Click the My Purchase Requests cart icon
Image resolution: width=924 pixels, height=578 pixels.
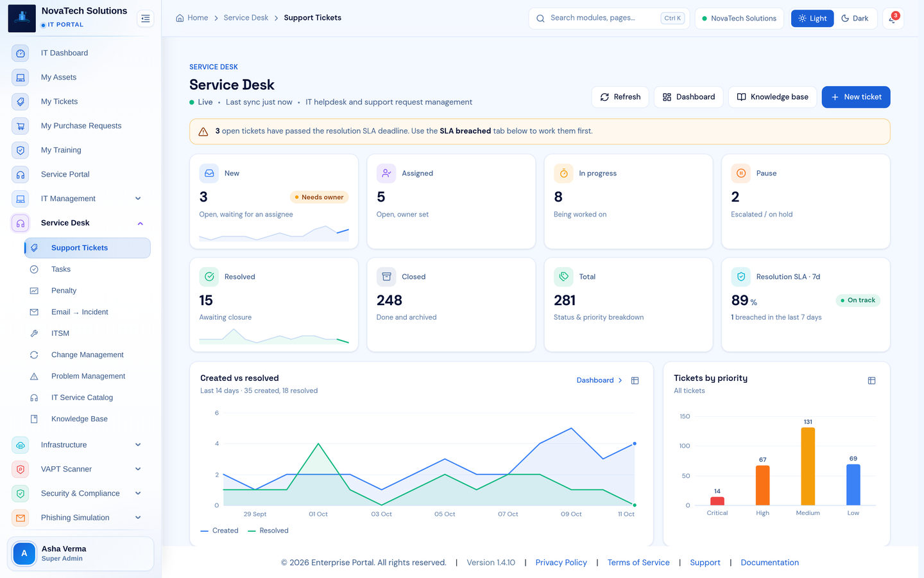click(21, 126)
